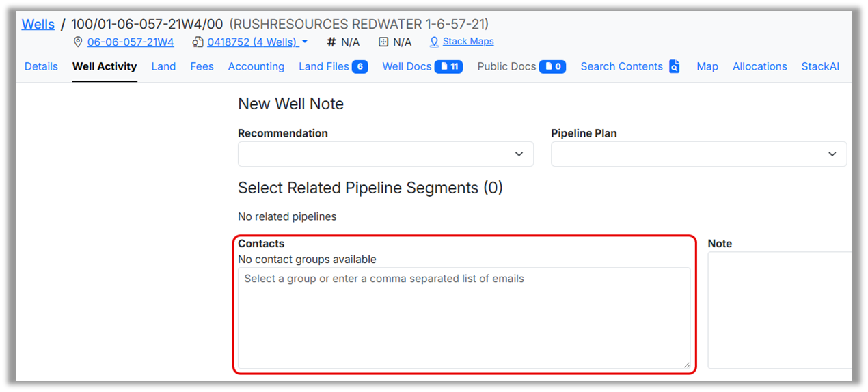Go to the Allocations tab

point(760,67)
